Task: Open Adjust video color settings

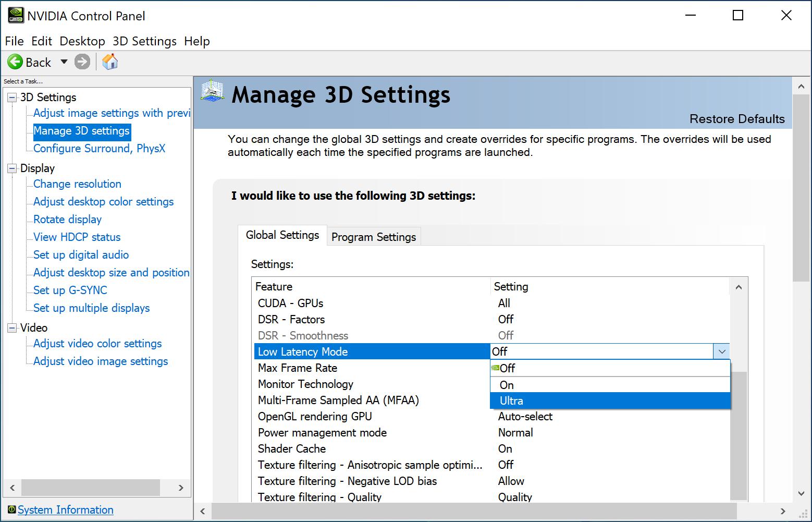Action: 97,344
